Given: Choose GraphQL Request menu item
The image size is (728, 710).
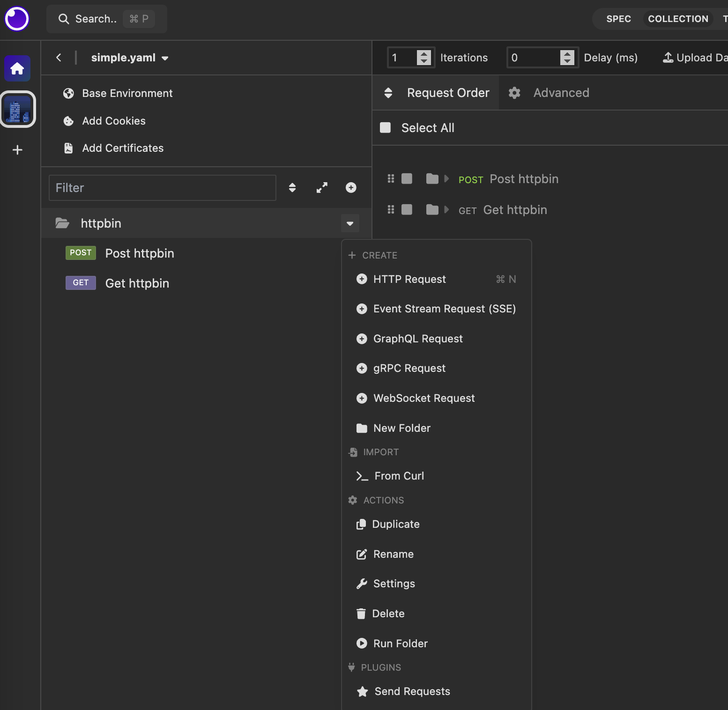Looking at the screenshot, I should point(437,339).
